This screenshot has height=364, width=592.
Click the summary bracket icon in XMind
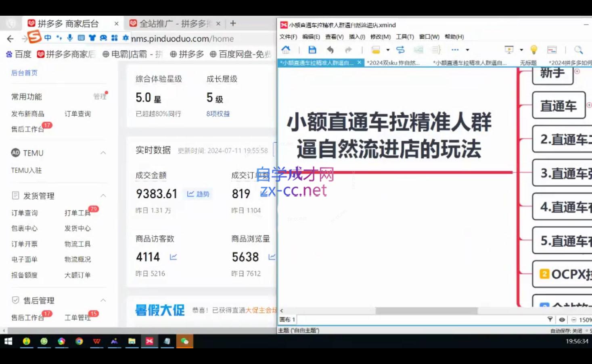coord(436,50)
